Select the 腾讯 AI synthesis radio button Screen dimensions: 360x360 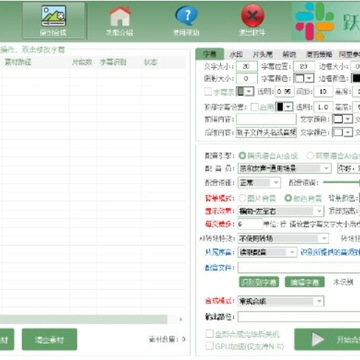tap(242, 155)
